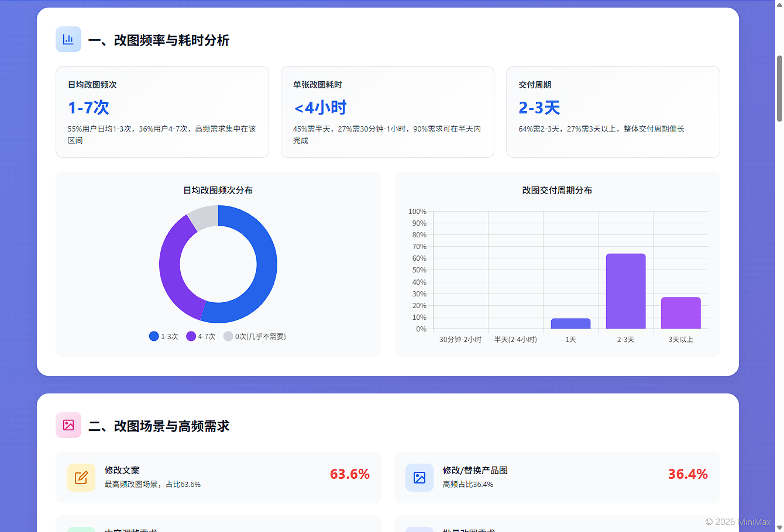This screenshot has width=784, height=532.
Task: Click the 单张改图耗时 value <4小时
Action: pyautogui.click(x=320, y=108)
